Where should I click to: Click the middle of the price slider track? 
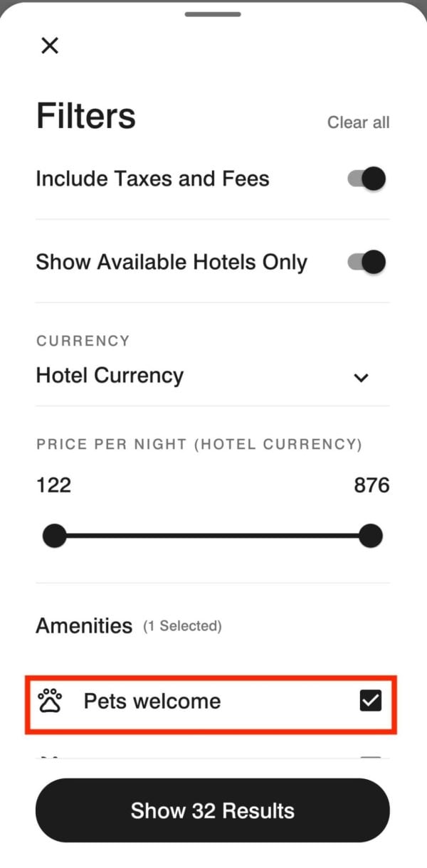[212, 536]
